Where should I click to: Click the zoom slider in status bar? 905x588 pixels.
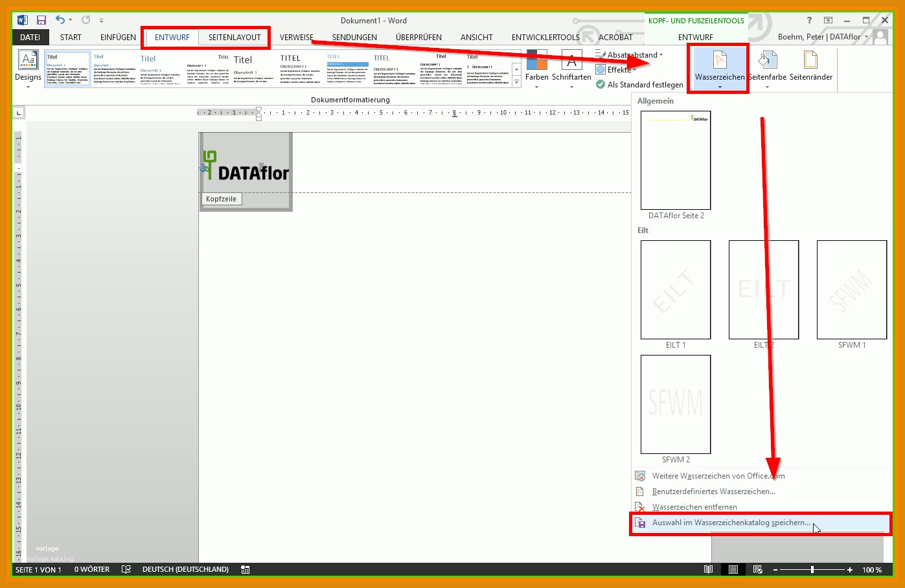point(812,570)
